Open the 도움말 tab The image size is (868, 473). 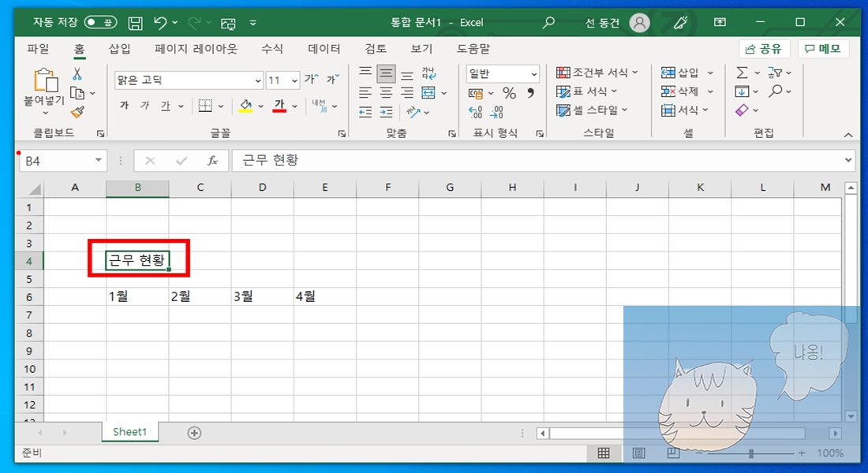point(473,49)
